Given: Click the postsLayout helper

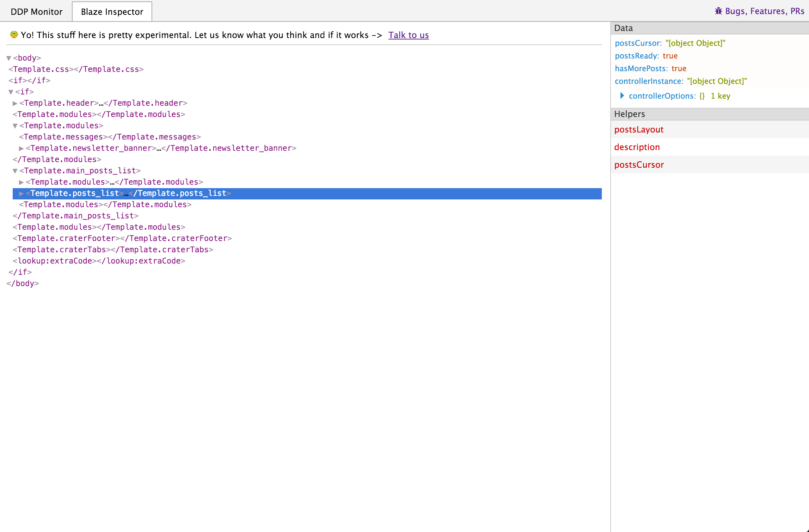Looking at the screenshot, I should [x=638, y=129].
